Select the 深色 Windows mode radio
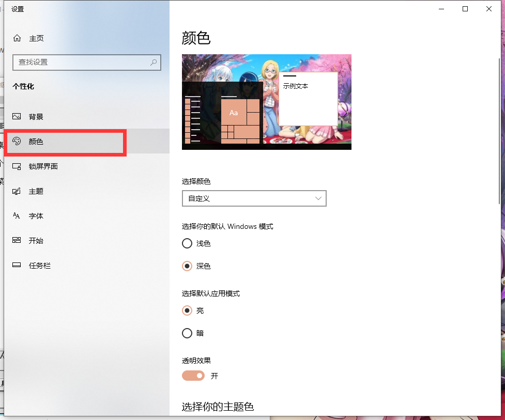 187,266
